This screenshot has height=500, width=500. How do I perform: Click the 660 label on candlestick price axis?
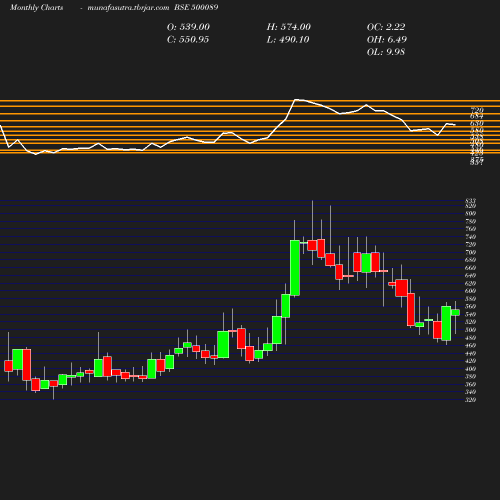pyautogui.click(x=470, y=268)
